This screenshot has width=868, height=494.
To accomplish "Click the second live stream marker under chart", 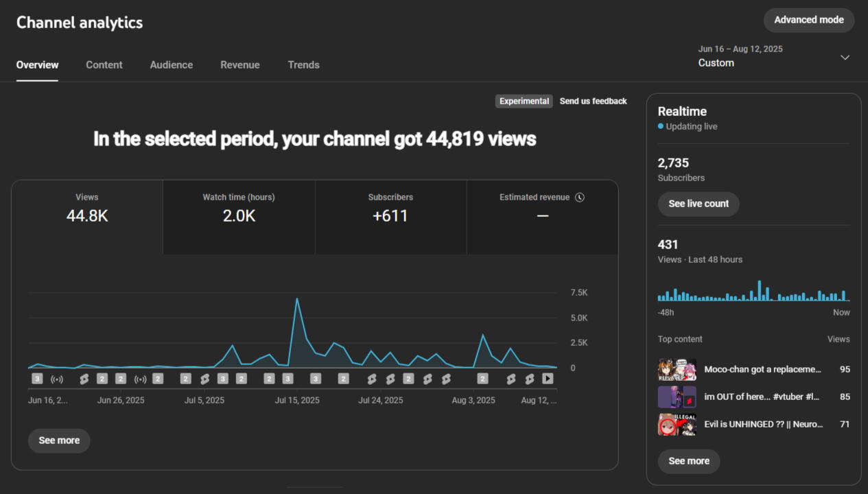I will (x=140, y=379).
